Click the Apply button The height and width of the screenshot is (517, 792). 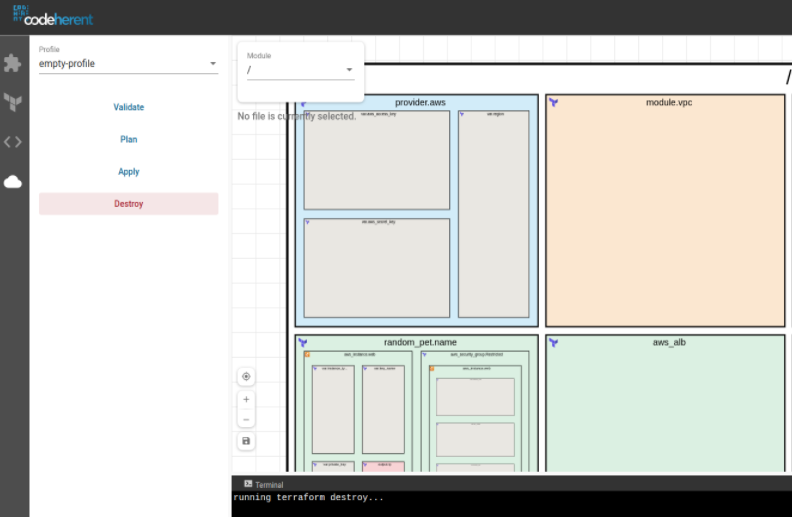tap(128, 172)
